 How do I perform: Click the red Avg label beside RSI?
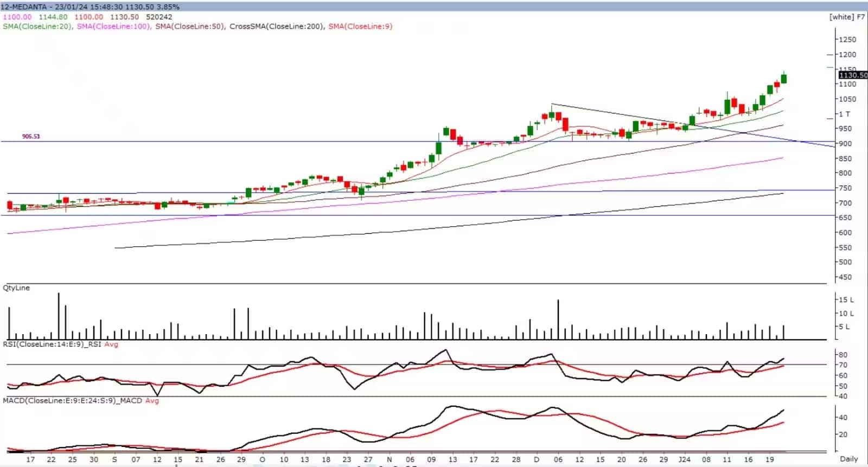[111, 344]
